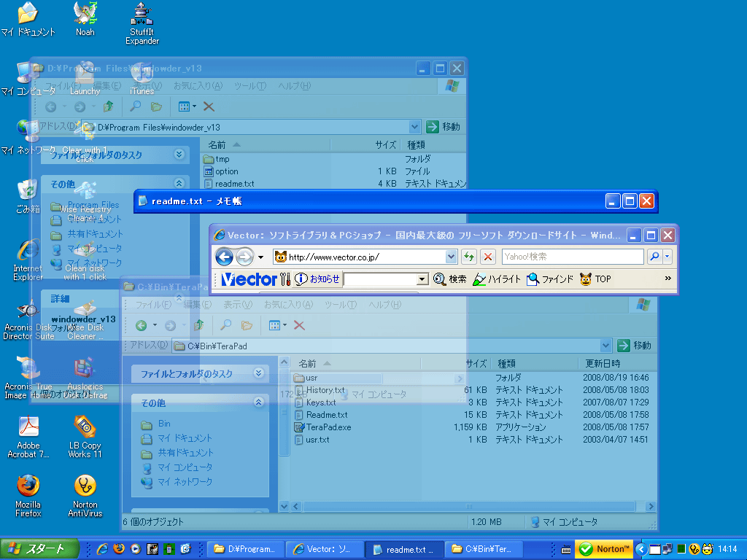Viewport: 747px width, 560px height.
Task: Open the お知らせ notice link in Vector toolbar
Action: tap(317, 279)
